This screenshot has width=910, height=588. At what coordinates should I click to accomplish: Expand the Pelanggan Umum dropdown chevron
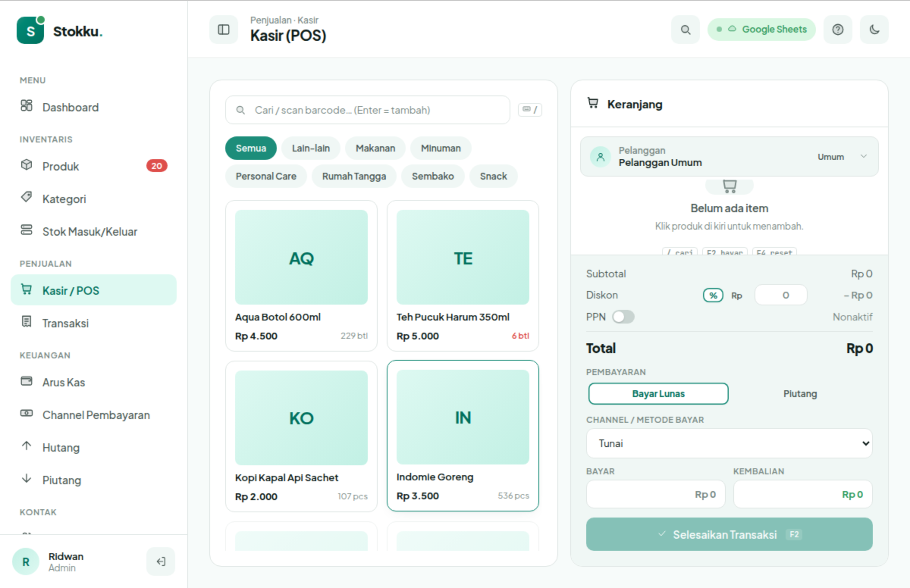click(x=863, y=156)
